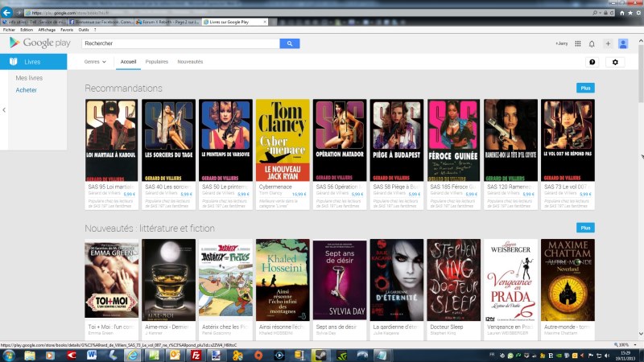Click the blue search magnifier button
The image size is (644, 362).
tap(290, 43)
